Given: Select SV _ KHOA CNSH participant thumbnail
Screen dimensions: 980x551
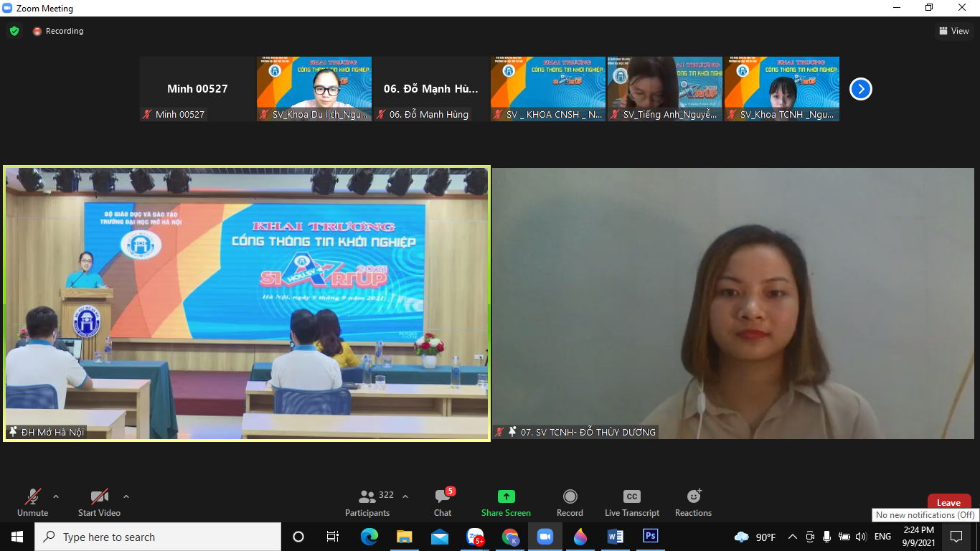Looking at the screenshot, I should [x=548, y=89].
